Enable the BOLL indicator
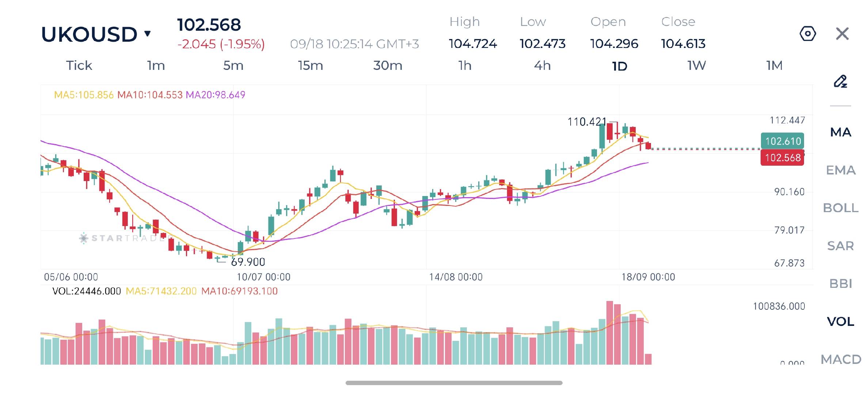 point(841,208)
